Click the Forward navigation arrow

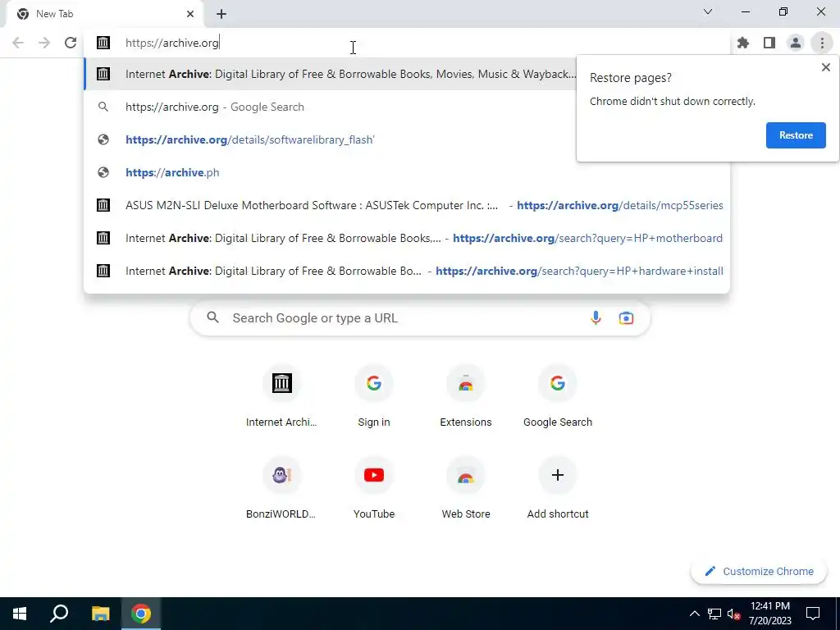pos(44,43)
